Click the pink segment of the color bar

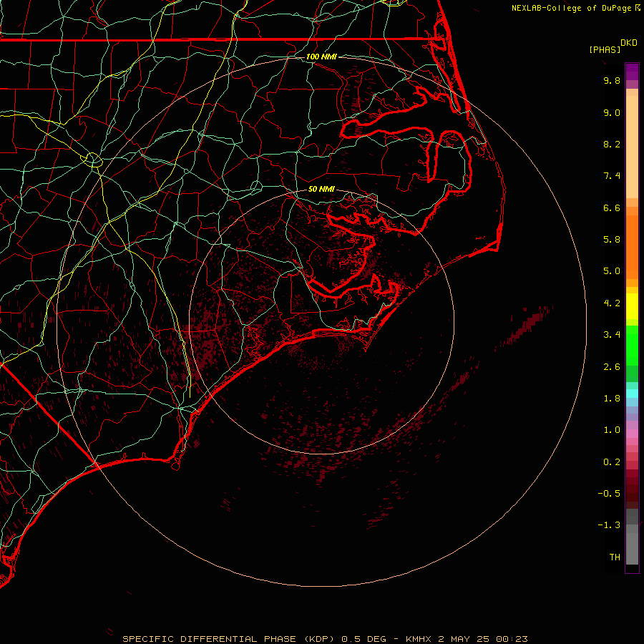[x=632, y=434]
